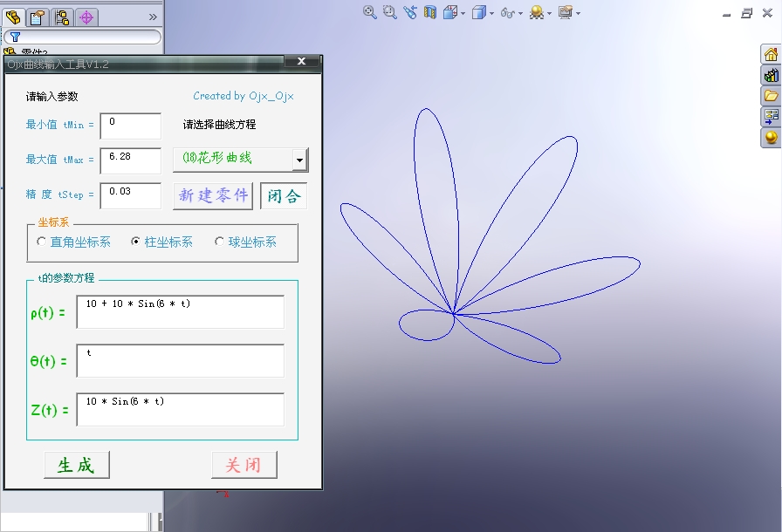The image size is (782, 532).
Task: Click the View Orientation icon
Action: [x=450, y=12]
